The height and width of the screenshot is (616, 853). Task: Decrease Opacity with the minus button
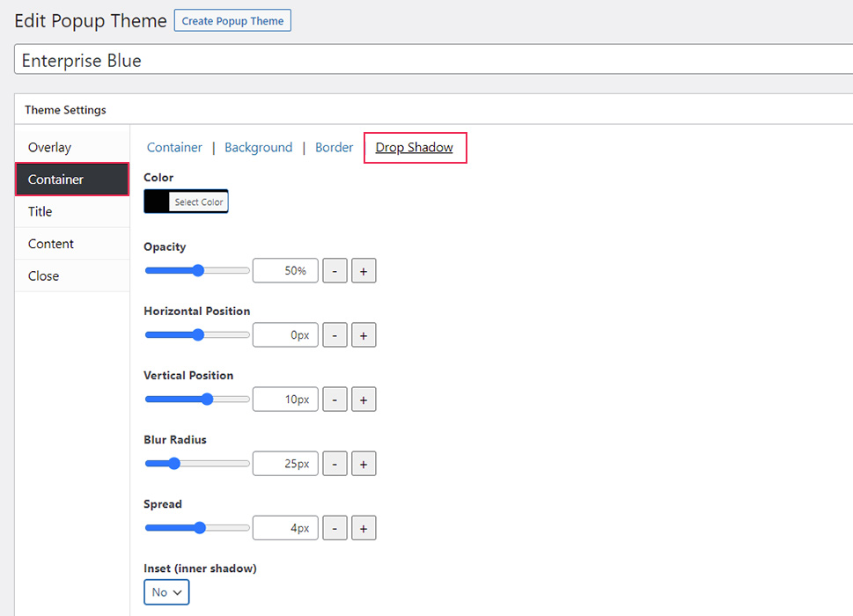click(x=335, y=270)
